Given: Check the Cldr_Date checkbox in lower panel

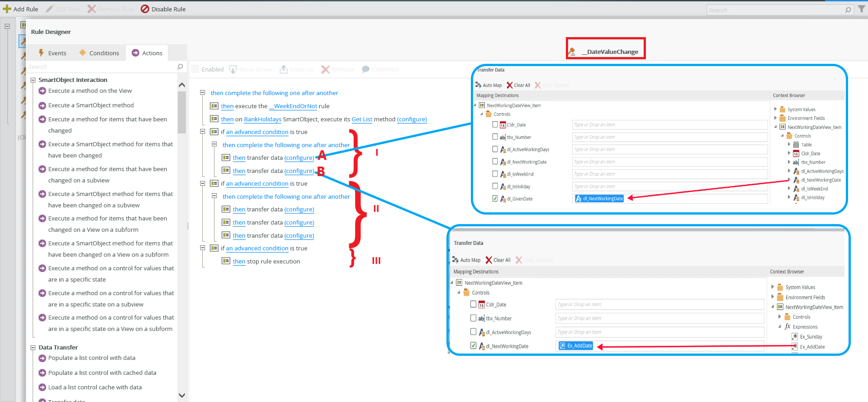Looking at the screenshot, I should coord(473,304).
